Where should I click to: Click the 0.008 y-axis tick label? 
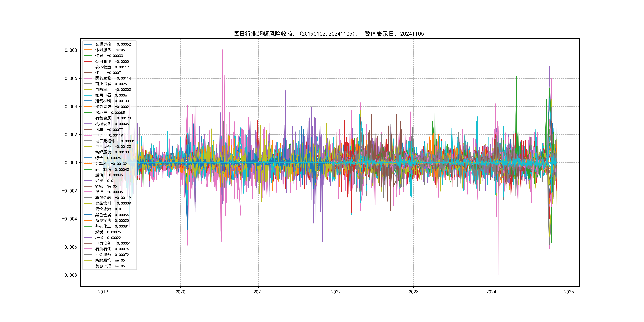point(71,50)
